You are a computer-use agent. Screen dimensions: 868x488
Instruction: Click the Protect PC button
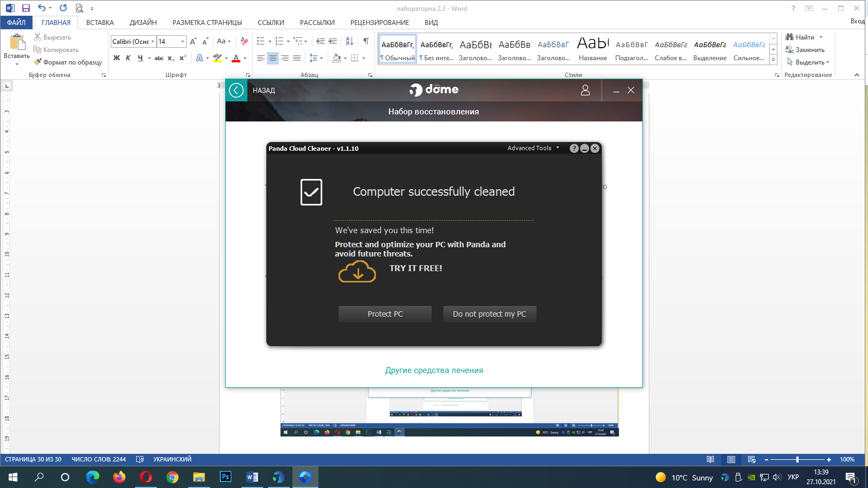point(385,314)
